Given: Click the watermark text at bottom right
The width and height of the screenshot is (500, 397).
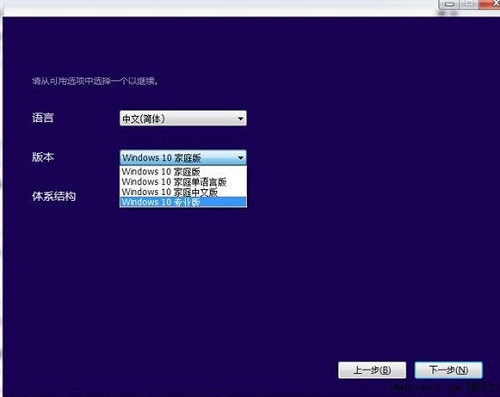Looking at the screenshot, I should pyautogui.click(x=446, y=388).
